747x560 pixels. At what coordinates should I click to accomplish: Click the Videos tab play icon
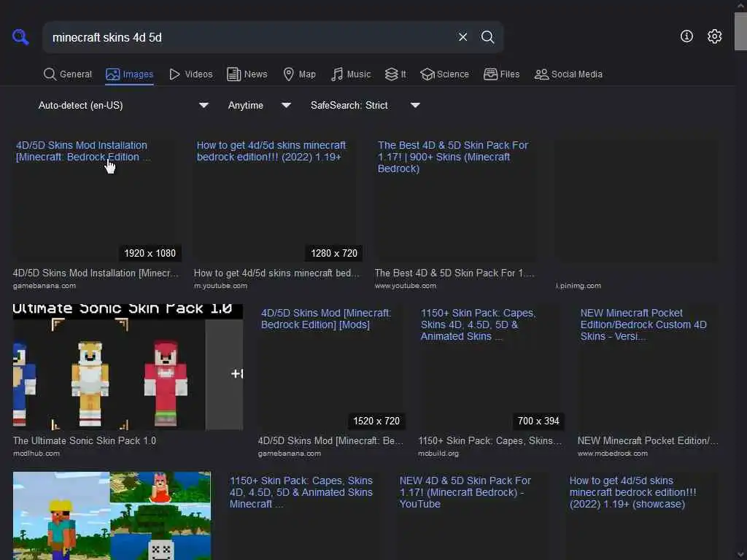tap(174, 74)
